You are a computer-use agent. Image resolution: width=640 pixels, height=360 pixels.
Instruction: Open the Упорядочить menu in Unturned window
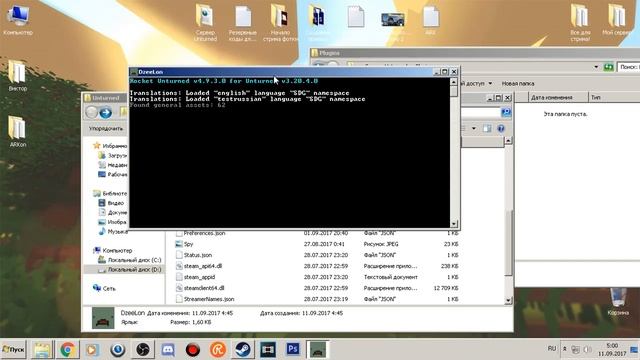coord(106,129)
